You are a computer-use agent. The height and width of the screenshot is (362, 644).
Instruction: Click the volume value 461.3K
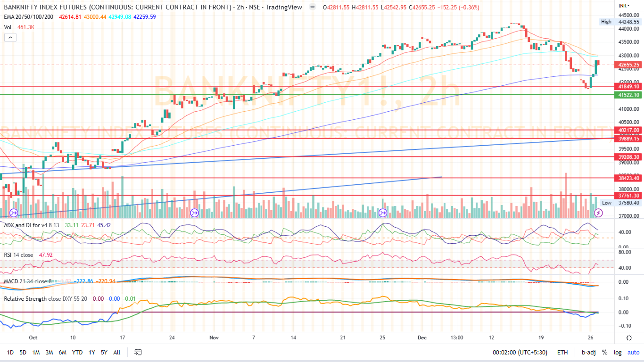pos(25,27)
